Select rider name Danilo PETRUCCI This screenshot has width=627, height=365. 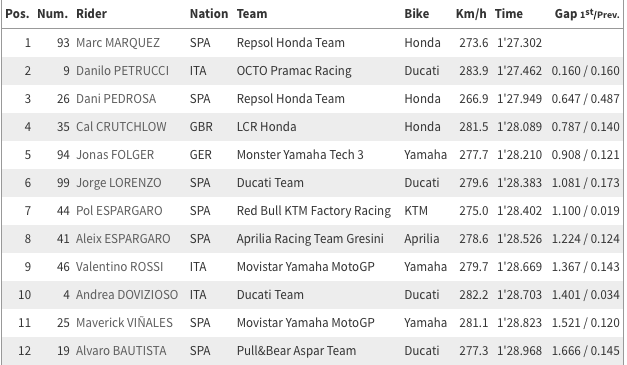click(122, 71)
